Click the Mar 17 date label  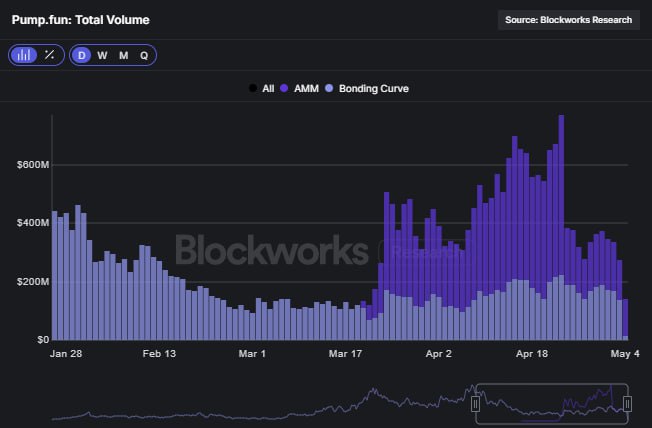(345, 354)
